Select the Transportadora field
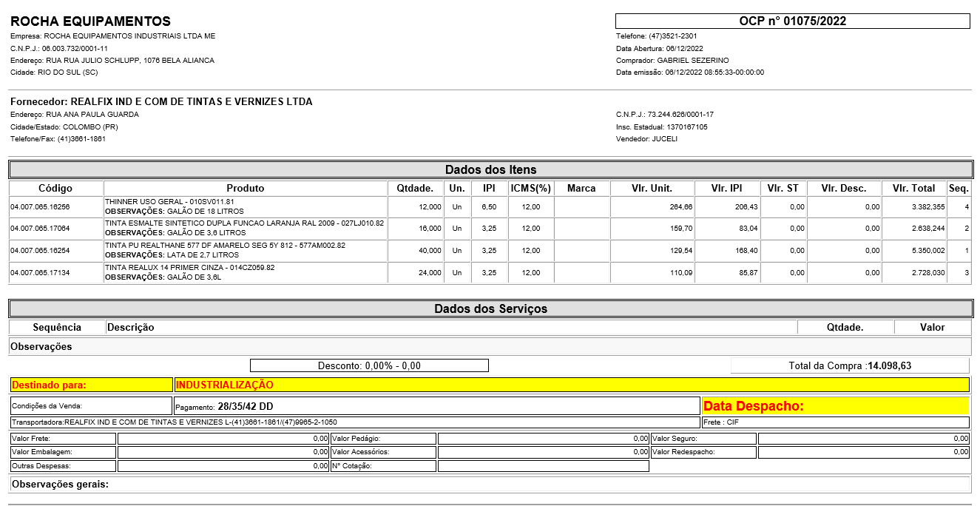This screenshot has width=980, height=506. (354, 422)
